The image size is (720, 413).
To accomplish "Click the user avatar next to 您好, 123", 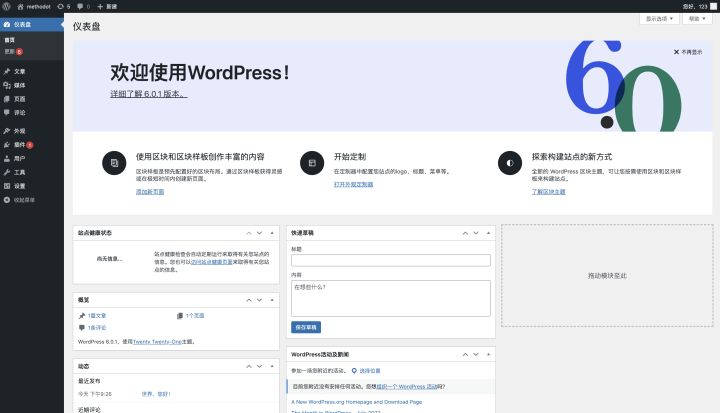I will (714, 6).
